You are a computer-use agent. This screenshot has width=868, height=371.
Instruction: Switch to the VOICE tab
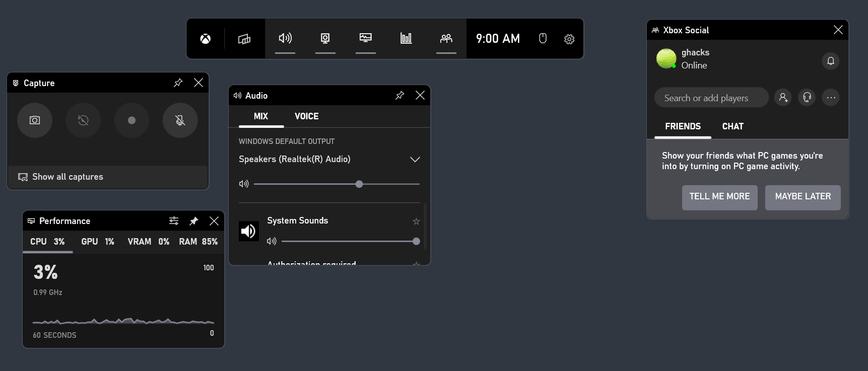[306, 116]
